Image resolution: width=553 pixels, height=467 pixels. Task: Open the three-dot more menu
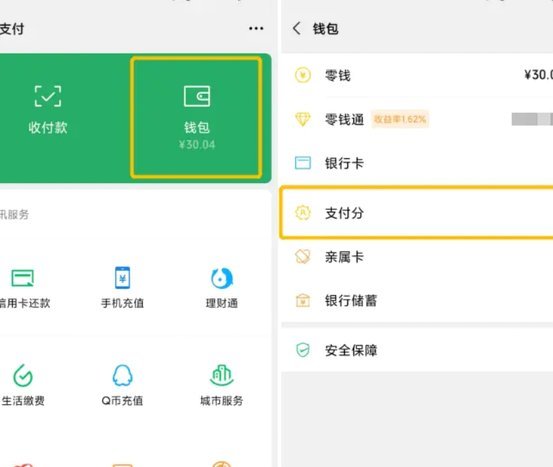(256, 28)
